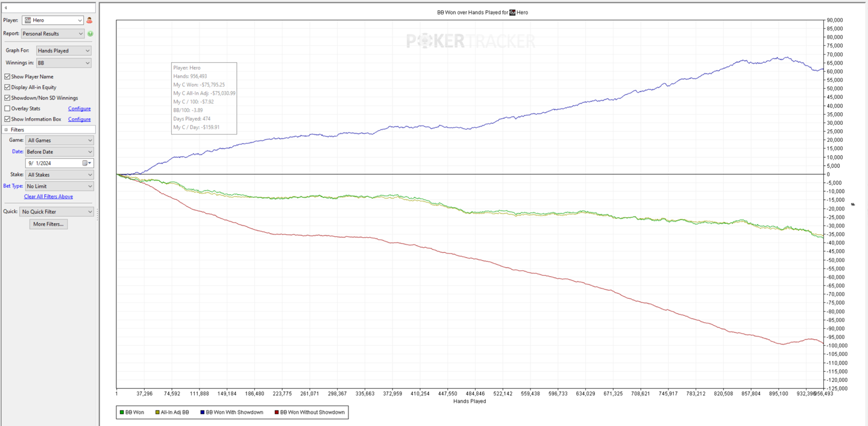The height and width of the screenshot is (426, 868).
Task: Click the player select icon beside Hero
Action: pos(89,21)
